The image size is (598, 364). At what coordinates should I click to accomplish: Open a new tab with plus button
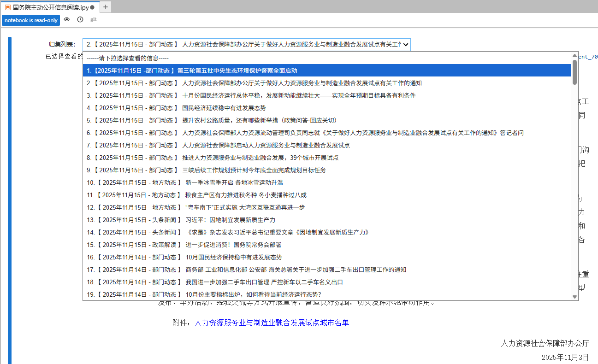pos(106,7)
